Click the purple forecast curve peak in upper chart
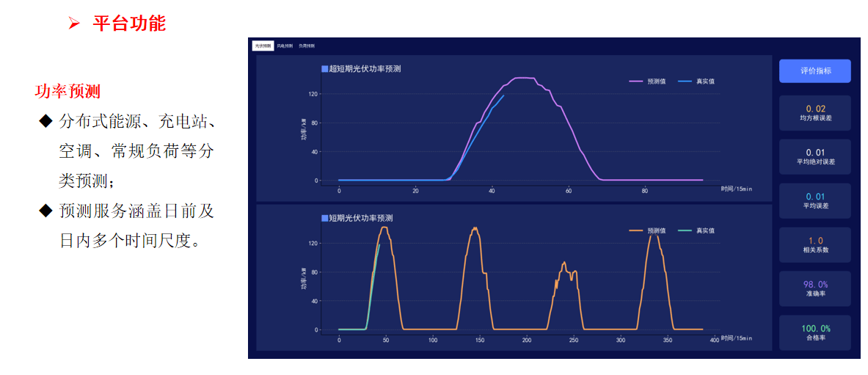 [524, 78]
